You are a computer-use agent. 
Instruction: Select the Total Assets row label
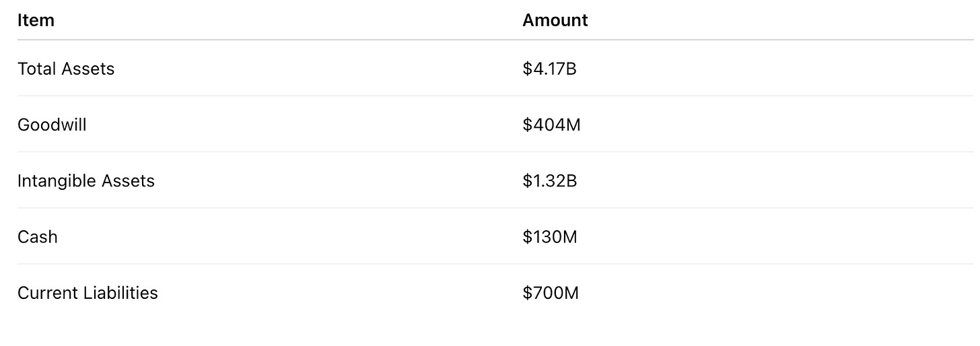pos(66,69)
